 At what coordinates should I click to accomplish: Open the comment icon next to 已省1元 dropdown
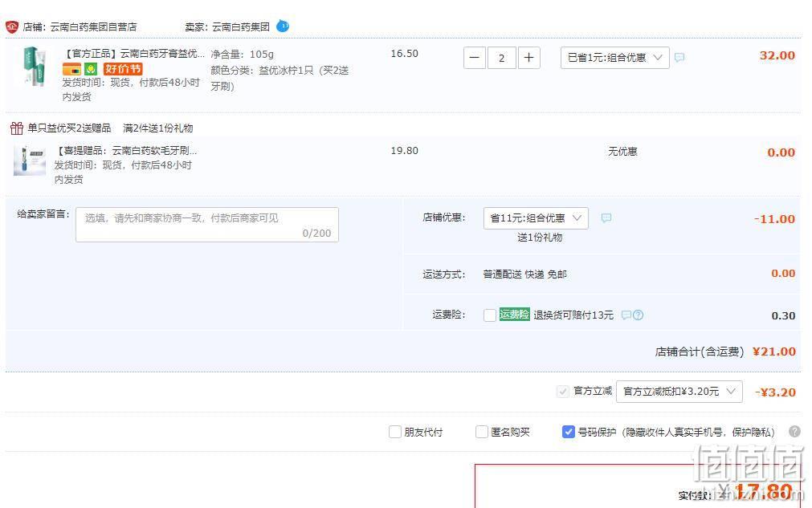pyautogui.click(x=679, y=58)
